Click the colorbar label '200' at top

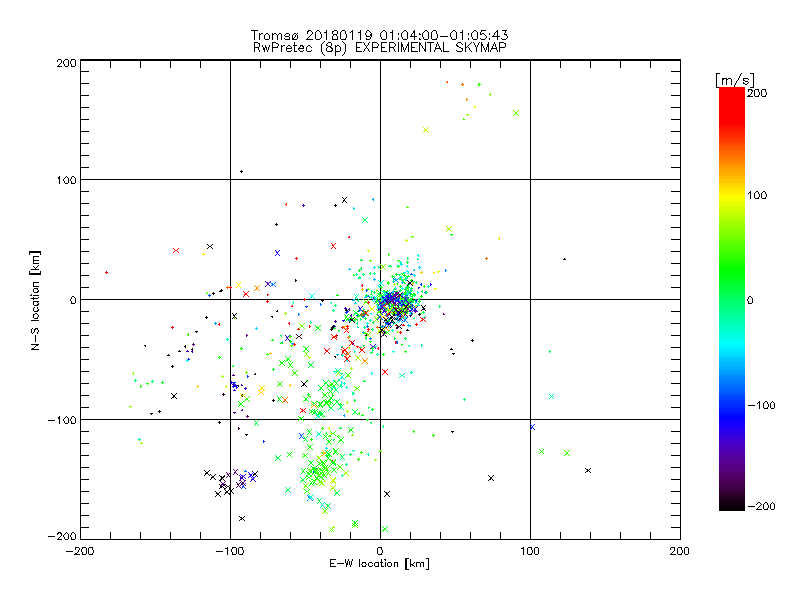click(x=757, y=92)
